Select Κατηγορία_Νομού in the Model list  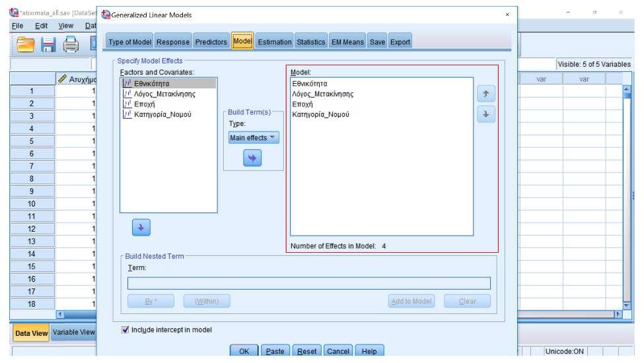tap(320, 114)
